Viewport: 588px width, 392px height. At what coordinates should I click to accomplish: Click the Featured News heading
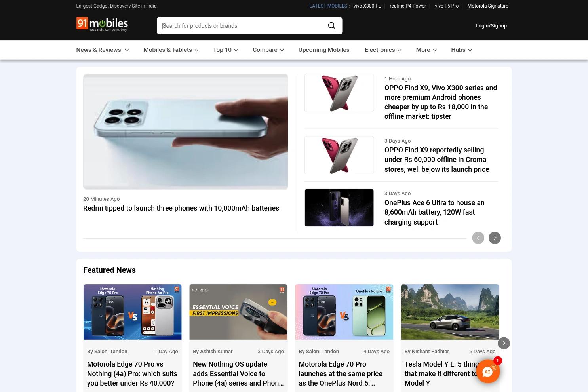click(109, 270)
